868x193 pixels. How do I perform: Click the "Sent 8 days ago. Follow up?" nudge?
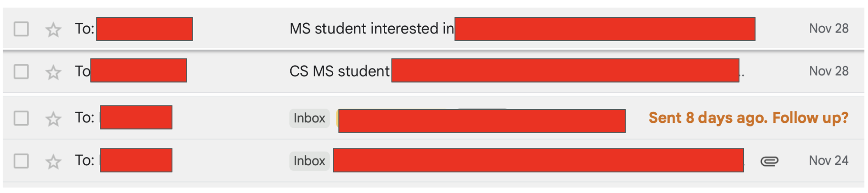(748, 118)
